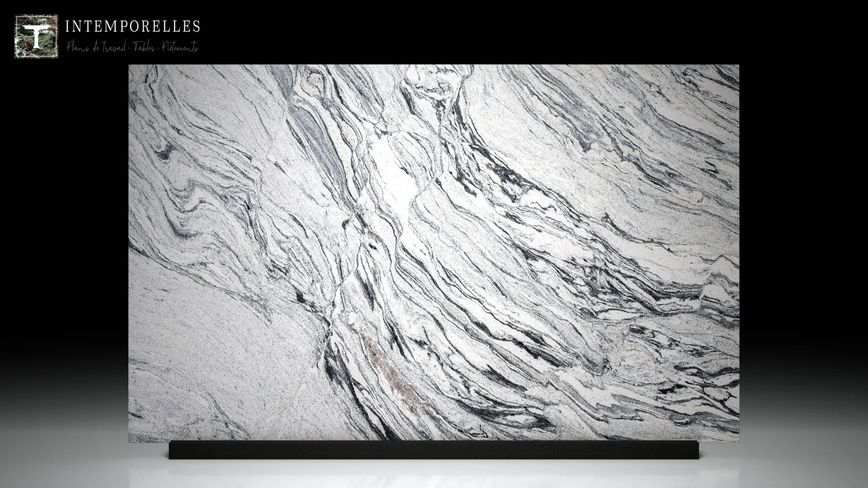
Task: Click the Intemporelles marble T logo icon
Action: pos(36,37)
